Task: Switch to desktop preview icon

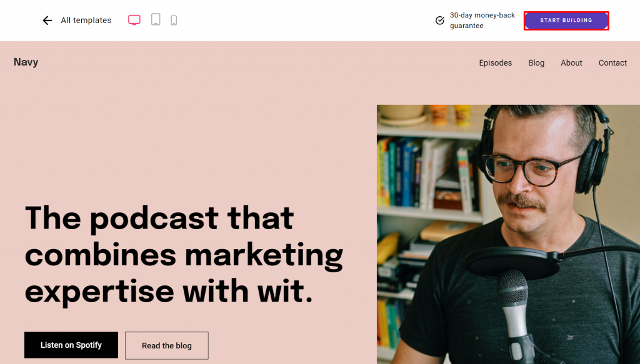Action: pos(134,20)
